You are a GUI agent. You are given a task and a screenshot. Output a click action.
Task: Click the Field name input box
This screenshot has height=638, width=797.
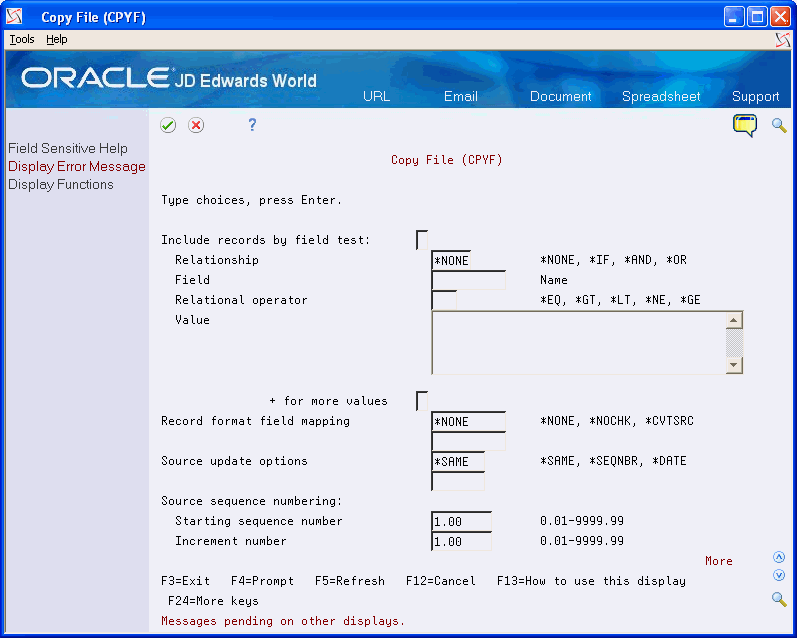(468, 280)
